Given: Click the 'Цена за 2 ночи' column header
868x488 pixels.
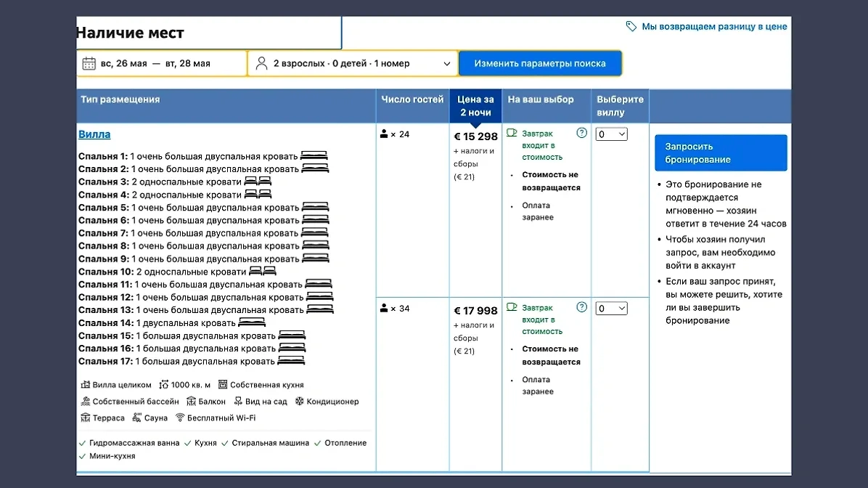Looking at the screenshot, I should point(475,106).
